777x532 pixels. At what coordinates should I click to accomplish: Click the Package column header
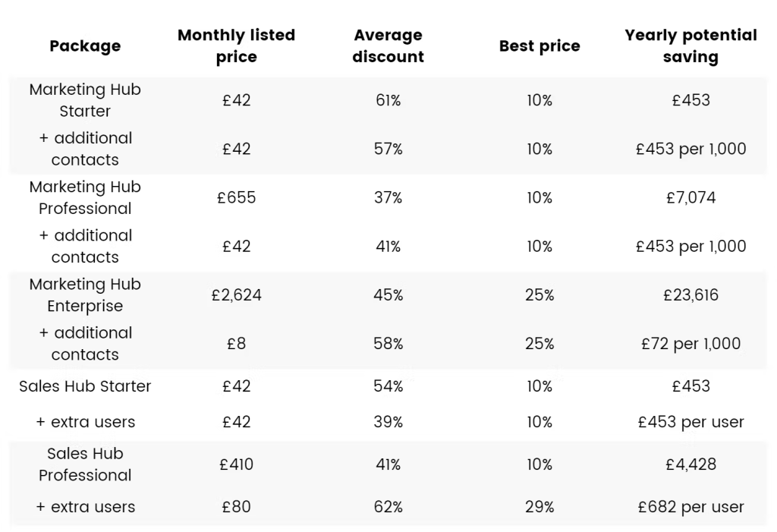click(x=85, y=46)
